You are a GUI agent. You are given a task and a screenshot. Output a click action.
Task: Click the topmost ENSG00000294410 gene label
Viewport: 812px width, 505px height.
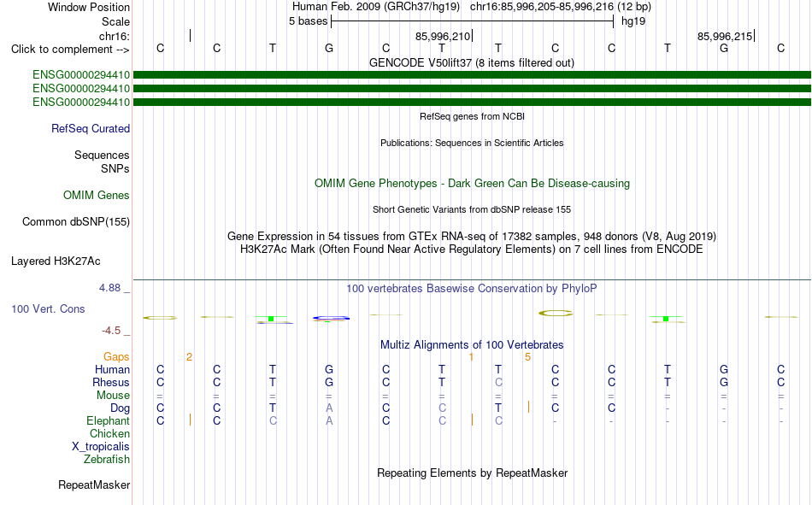81,75
